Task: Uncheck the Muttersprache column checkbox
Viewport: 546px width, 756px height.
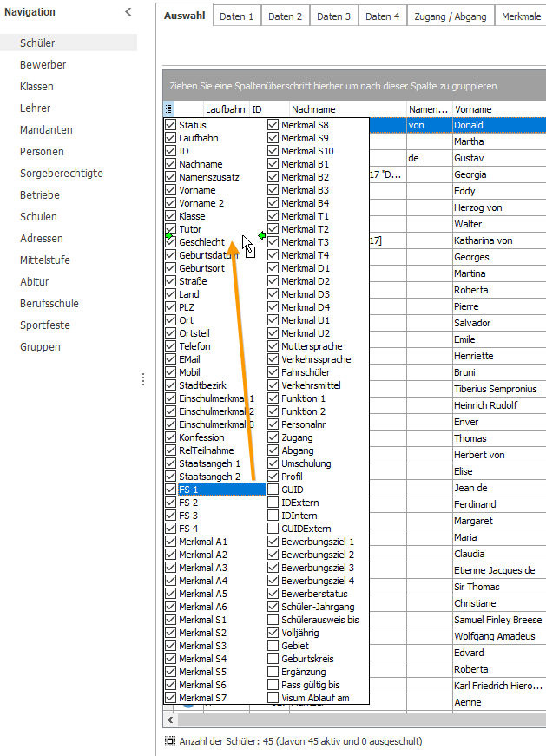Action: [x=273, y=346]
